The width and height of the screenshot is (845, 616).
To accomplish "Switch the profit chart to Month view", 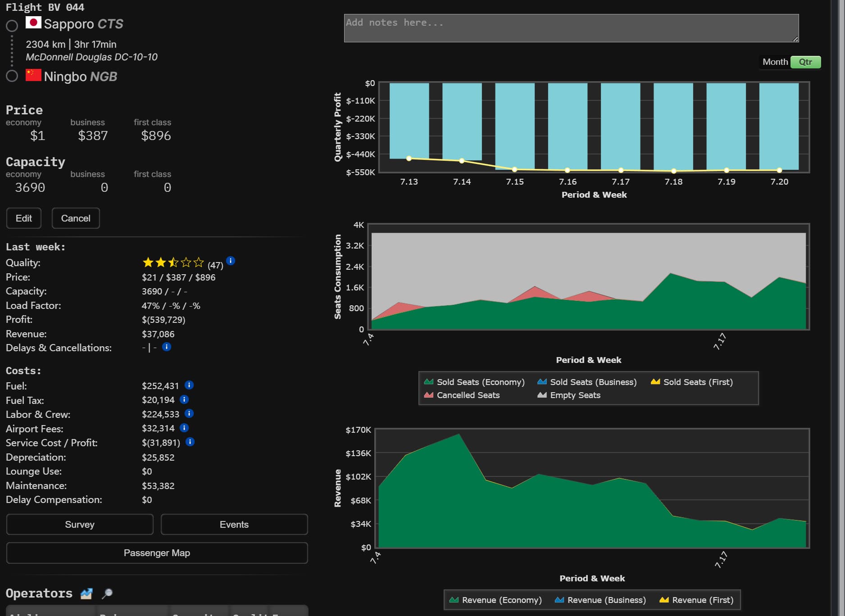I will tap(775, 62).
